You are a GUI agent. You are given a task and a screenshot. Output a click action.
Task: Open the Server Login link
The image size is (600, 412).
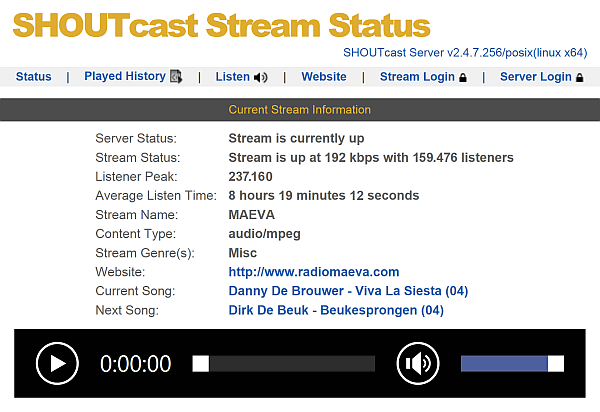pyautogui.click(x=536, y=77)
